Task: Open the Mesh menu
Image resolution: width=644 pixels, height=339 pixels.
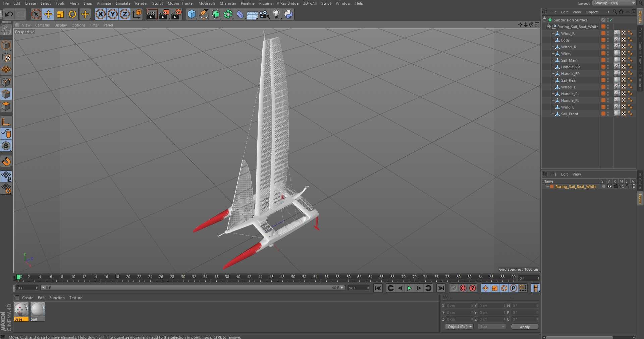Action: pyautogui.click(x=74, y=3)
